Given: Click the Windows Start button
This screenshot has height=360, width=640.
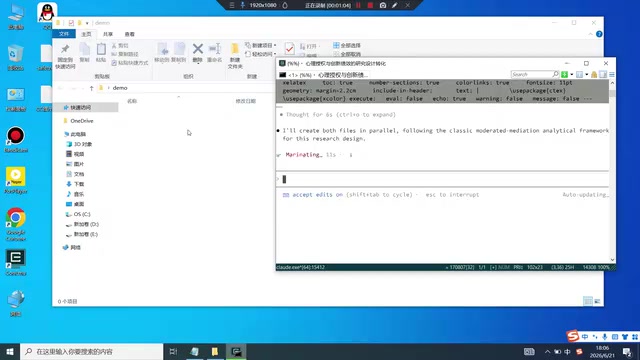Looking at the screenshot, I should [x=10, y=351].
